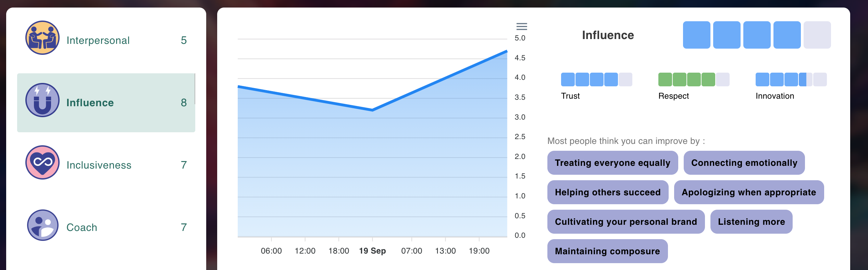
Task: Open the chart hamburger menu
Action: 522,26
